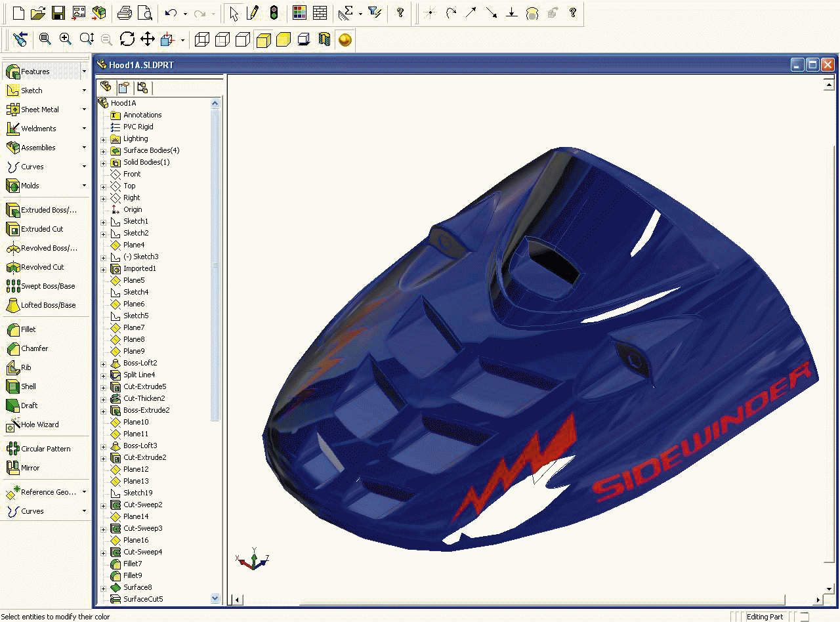Click the Fillet feature button
840x622 pixels.
(x=21, y=329)
